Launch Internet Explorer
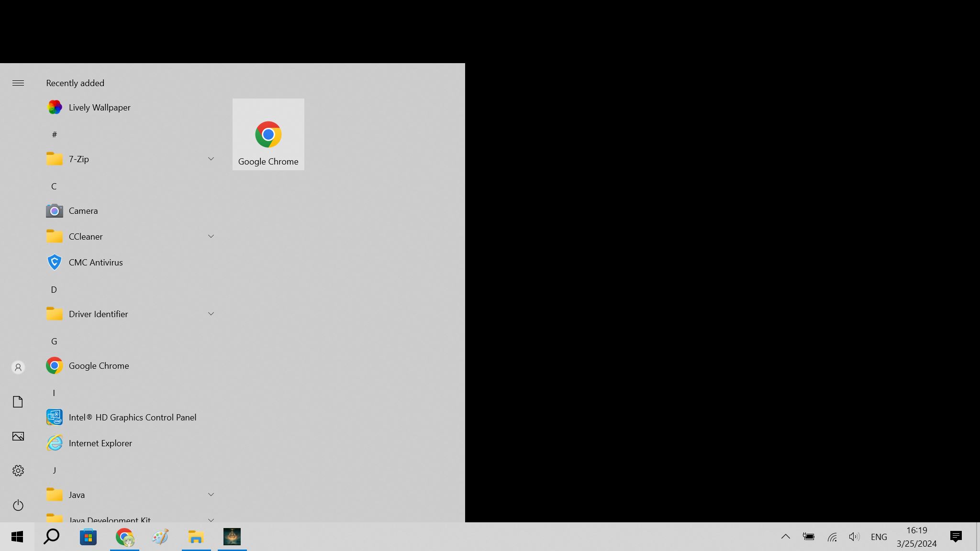 click(x=100, y=443)
